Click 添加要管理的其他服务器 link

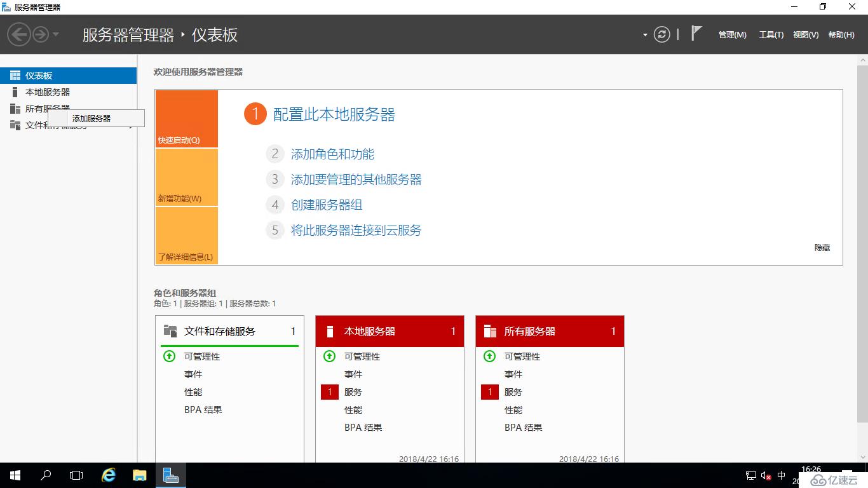356,179
